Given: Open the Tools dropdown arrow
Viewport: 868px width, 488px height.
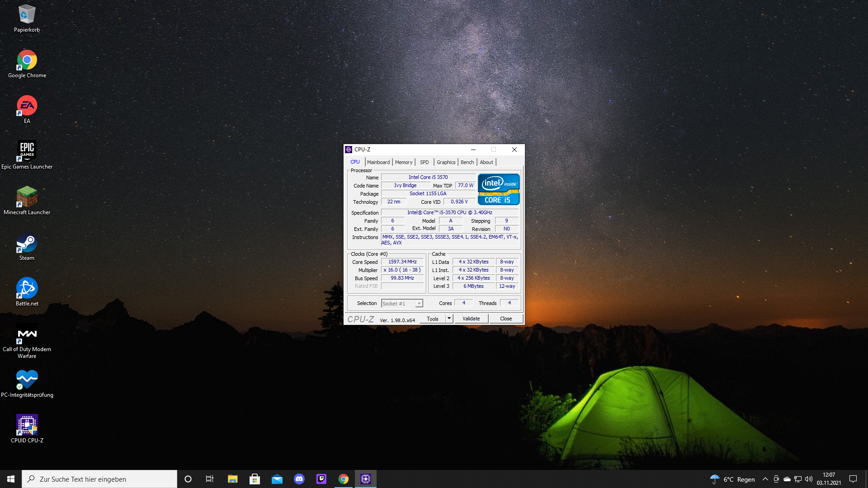Looking at the screenshot, I should tap(449, 319).
